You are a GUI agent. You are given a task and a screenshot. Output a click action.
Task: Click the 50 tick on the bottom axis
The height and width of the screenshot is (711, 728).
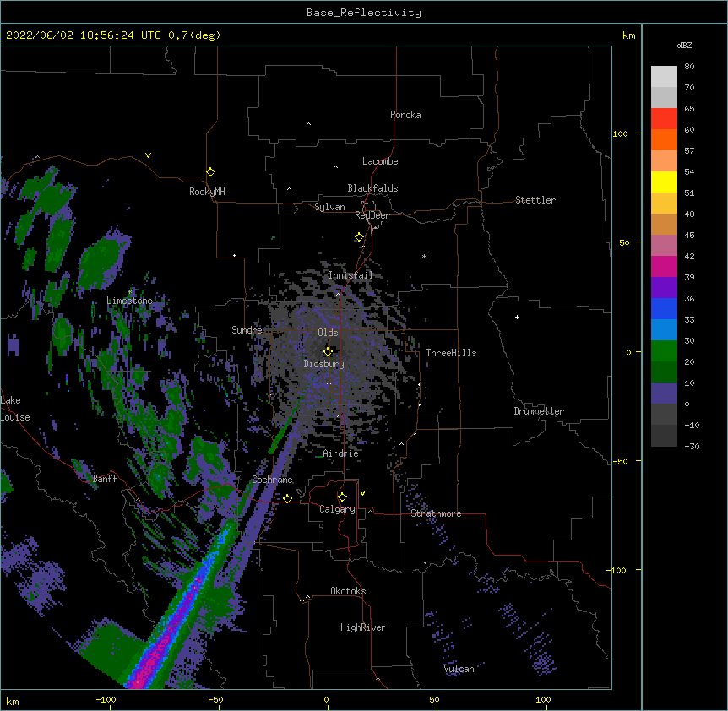pos(435,699)
